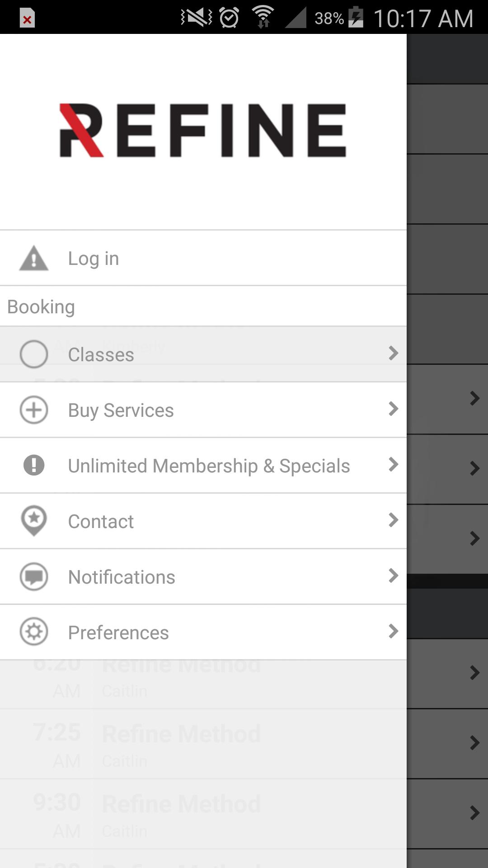Expand Classes using its chevron arrow

click(393, 353)
